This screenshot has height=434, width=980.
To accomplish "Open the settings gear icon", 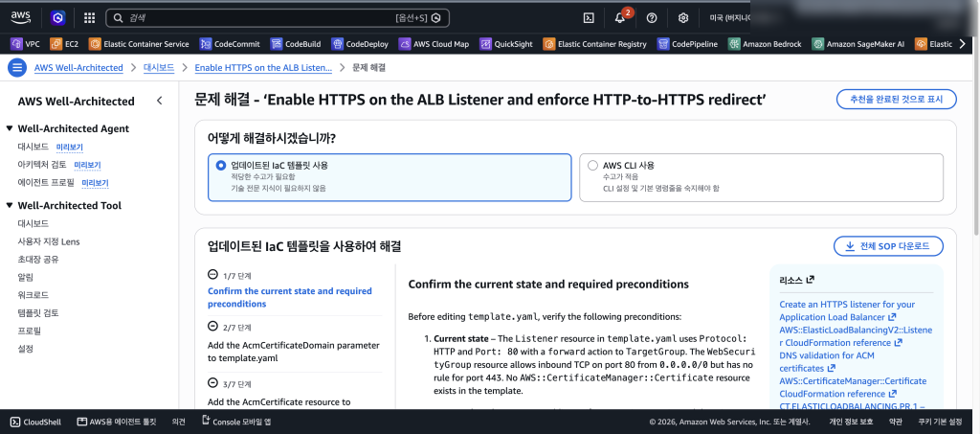I will pyautogui.click(x=683, y=18).
